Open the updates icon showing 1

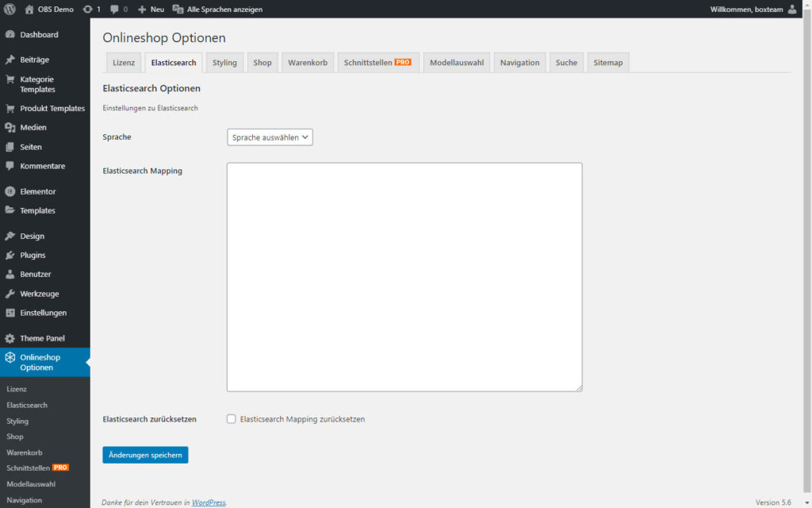click(87, 10)
